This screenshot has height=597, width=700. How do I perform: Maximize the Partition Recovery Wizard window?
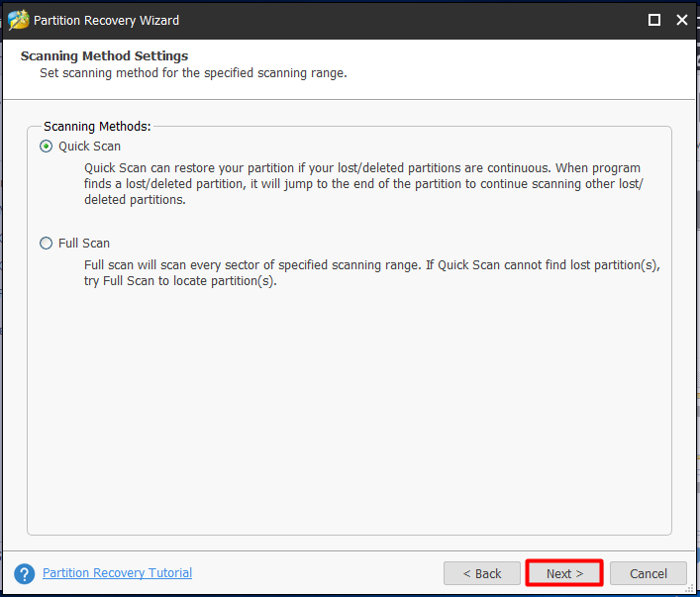654,20
